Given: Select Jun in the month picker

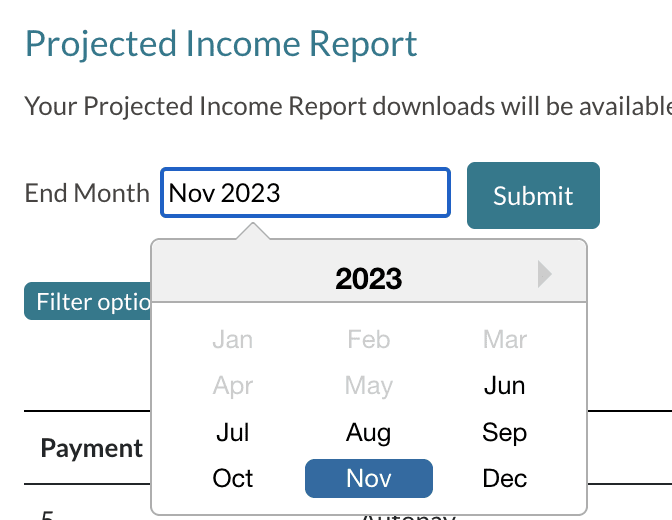Looking at the screenshot, I should 504,385.
